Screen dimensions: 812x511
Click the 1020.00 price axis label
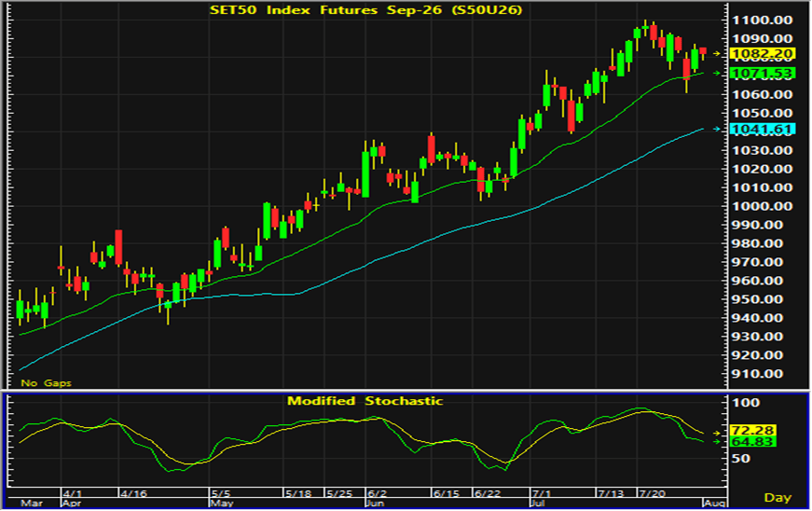(762, 170)
